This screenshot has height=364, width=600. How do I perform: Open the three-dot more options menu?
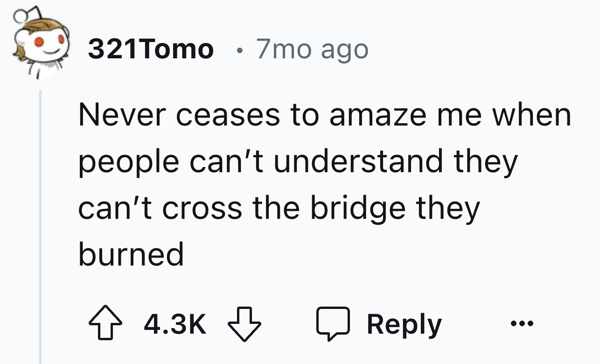[521, 323]
